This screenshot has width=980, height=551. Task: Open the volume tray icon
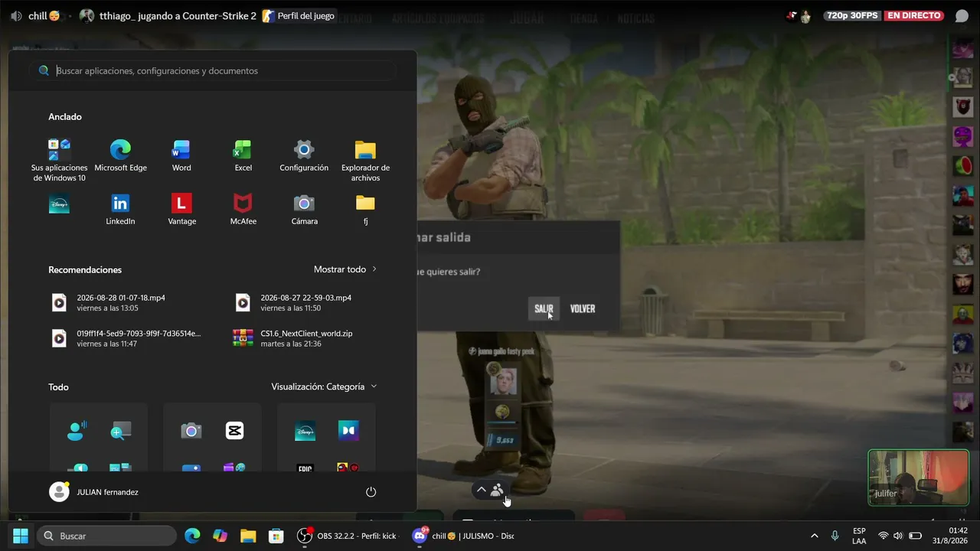pos(897,536)
